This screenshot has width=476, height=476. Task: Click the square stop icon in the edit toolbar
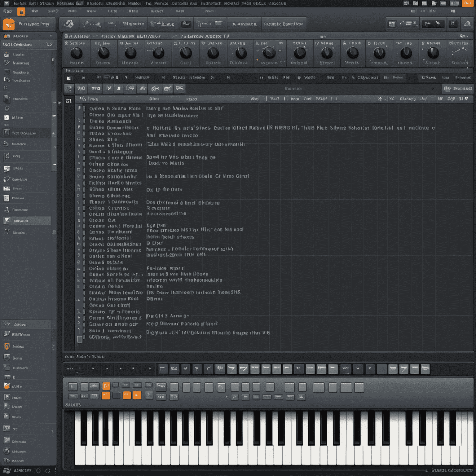pyautogui.click(x=119, y=89)
